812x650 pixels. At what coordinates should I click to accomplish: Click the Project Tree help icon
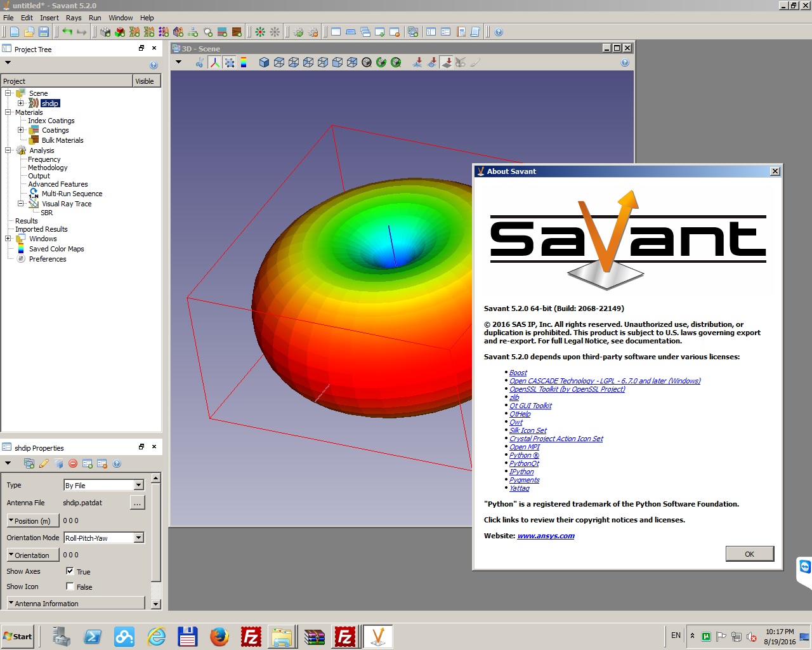154,65
